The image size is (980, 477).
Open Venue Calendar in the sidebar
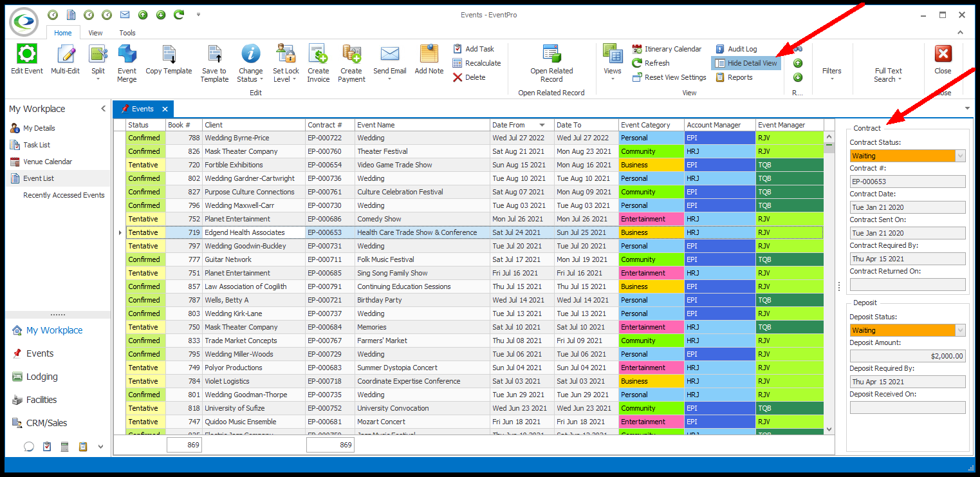click(x=48, y=162)
